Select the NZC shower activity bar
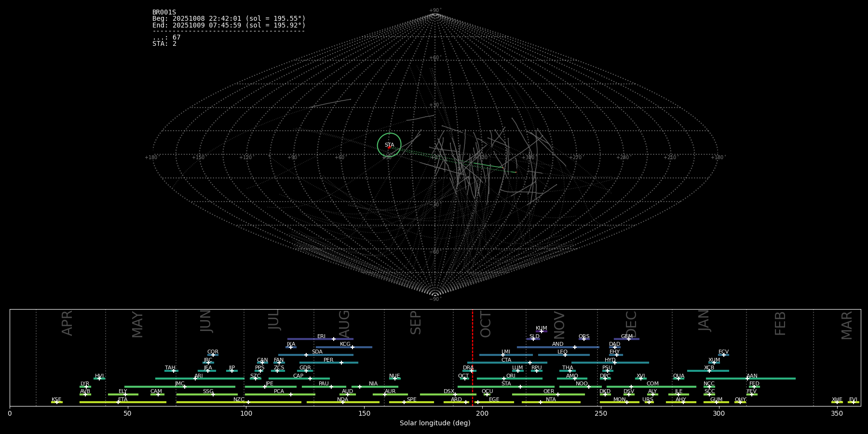The width and height of the screenshot is (868, 434). coord(275,402)
